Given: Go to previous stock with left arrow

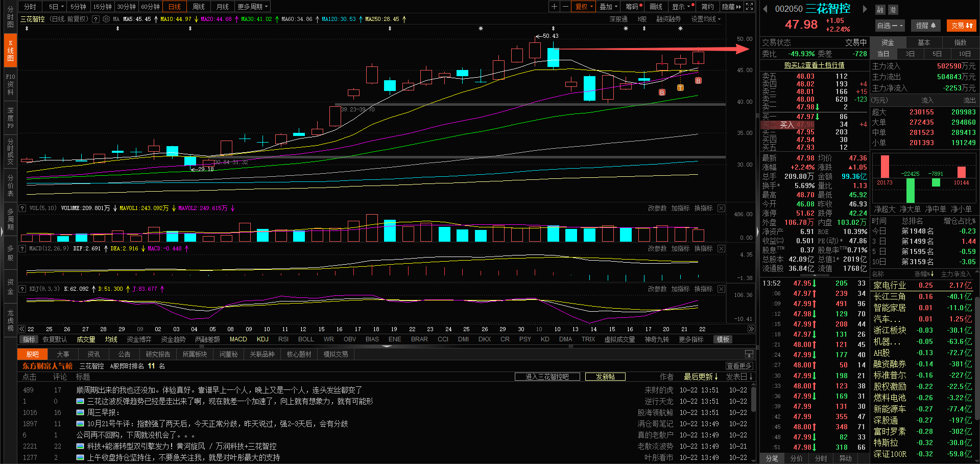Looking at the screenshot, I should pyautogui.click(x=765, y=9).
